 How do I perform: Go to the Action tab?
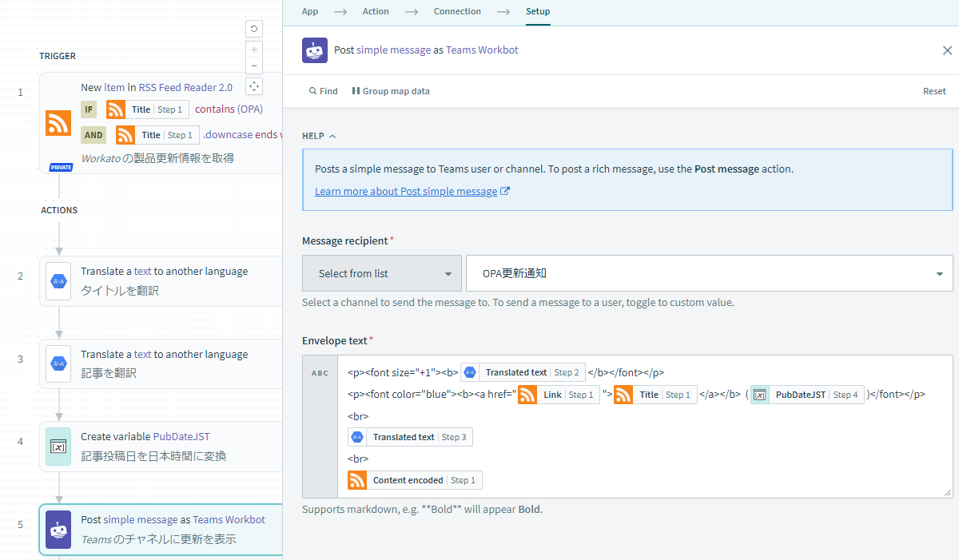[x=376, y=11]
